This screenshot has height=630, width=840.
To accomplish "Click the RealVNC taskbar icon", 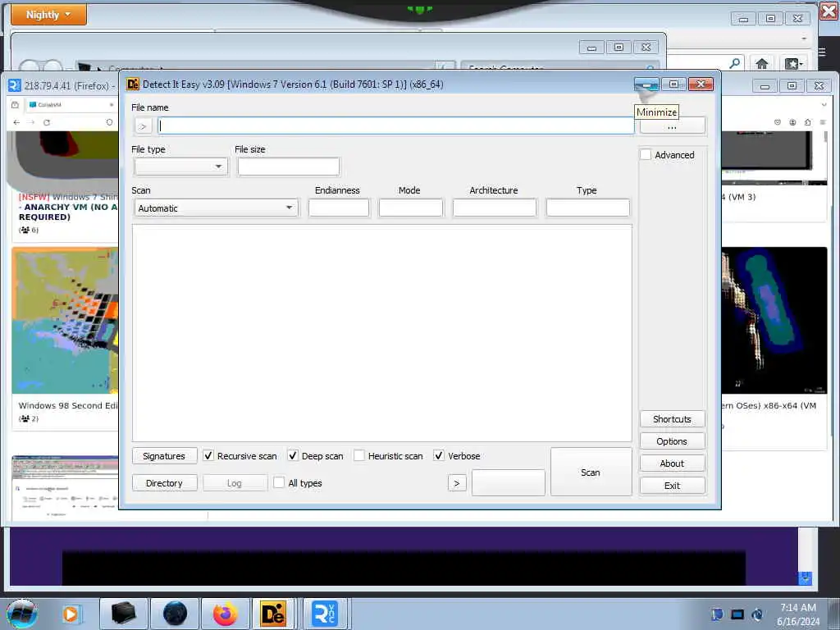I will 325,614.
